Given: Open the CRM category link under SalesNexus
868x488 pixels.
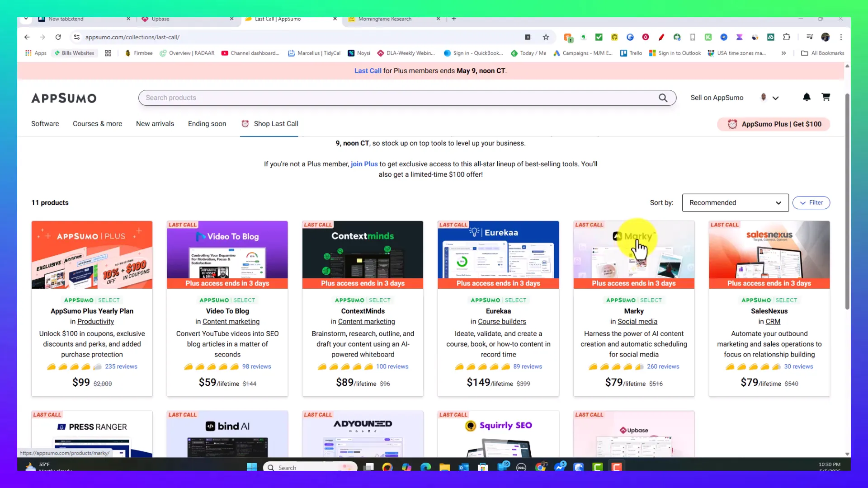Looking at the screenshot, I should pos(773,321).
